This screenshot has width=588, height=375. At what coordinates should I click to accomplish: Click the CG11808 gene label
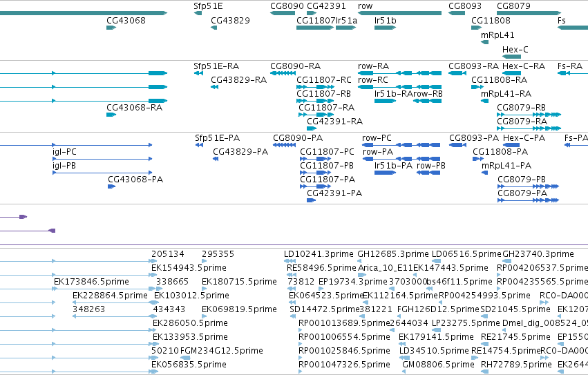click(x=491, y=21)
